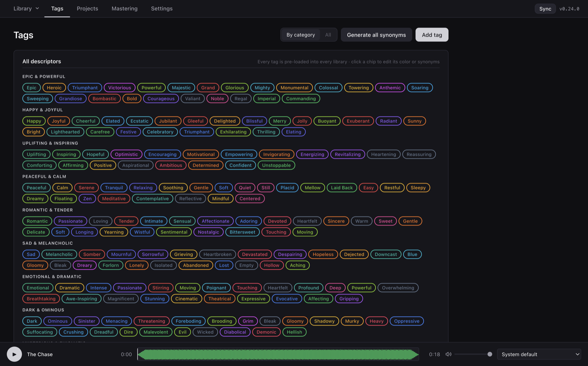Image resolution: width=588 pixels, height=366 pixels.
Task: Click the Exuberant tag
Action: (x=358, y=121)
